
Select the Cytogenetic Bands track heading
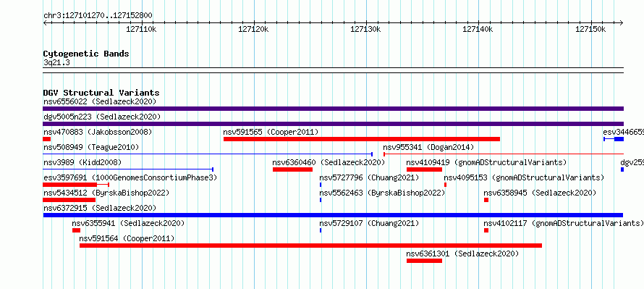tap(86, 54)
